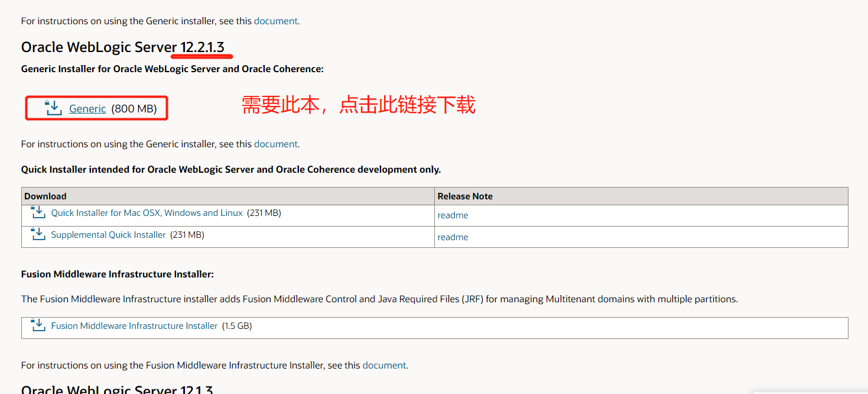The width and height of the screenshot is (868, 394).
Task: Click the underlined 12.2.1.3 version number
Action: [201, 47]
